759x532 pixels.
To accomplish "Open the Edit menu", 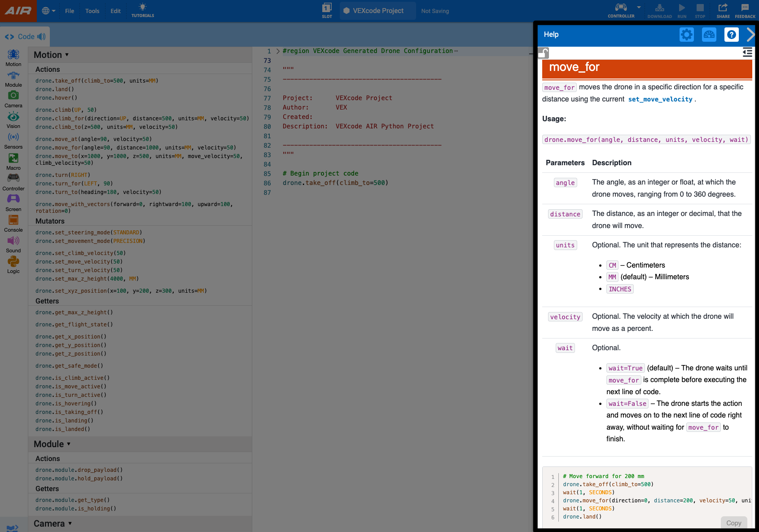I will [115, 11].
